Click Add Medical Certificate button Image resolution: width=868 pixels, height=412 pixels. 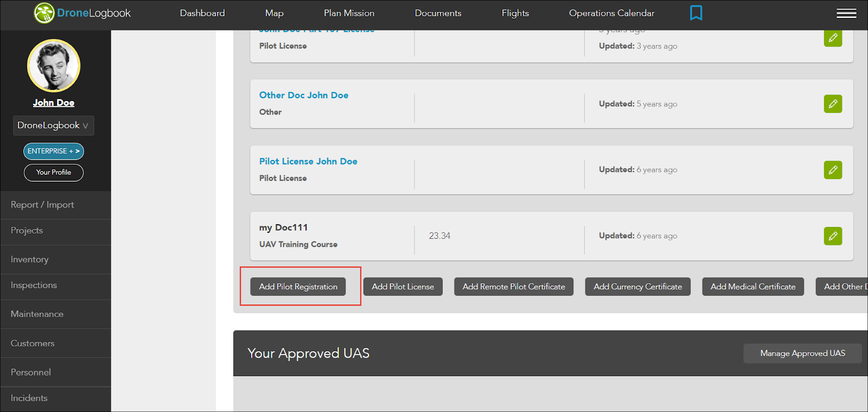[753, 287]
